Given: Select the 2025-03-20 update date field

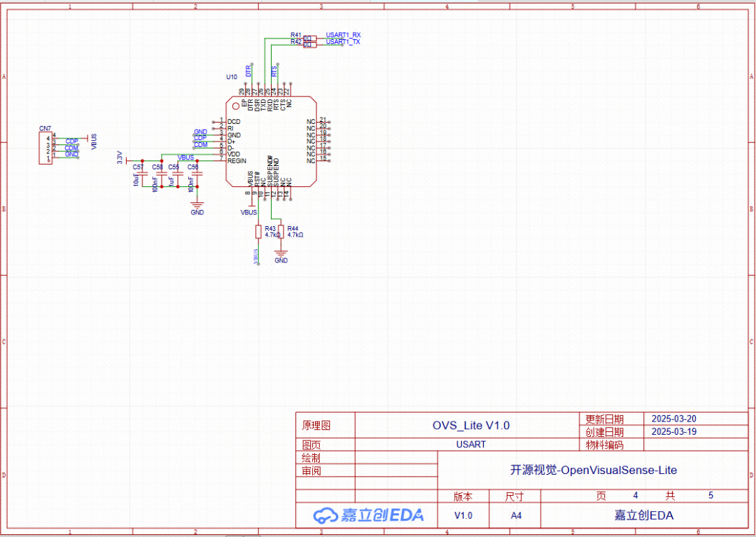Looking at the screenshot, I should (x=675, y=419).
